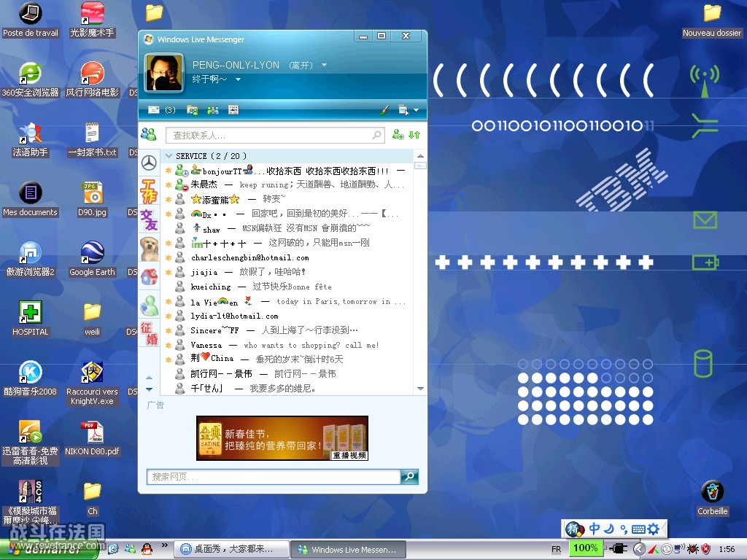Click the contact list sort arrows icon
This screenshot has height=560, width=747.
click(414, 135)
